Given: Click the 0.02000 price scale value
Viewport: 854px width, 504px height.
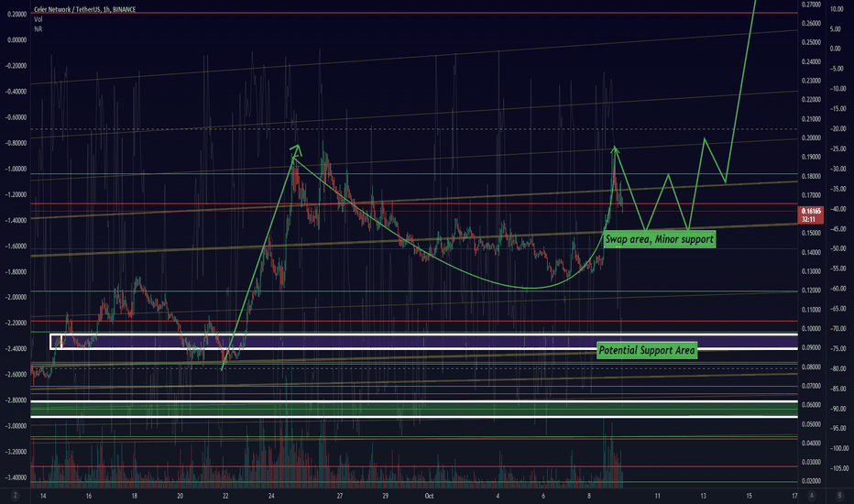Looking at the screenshot, I should 811,481.
